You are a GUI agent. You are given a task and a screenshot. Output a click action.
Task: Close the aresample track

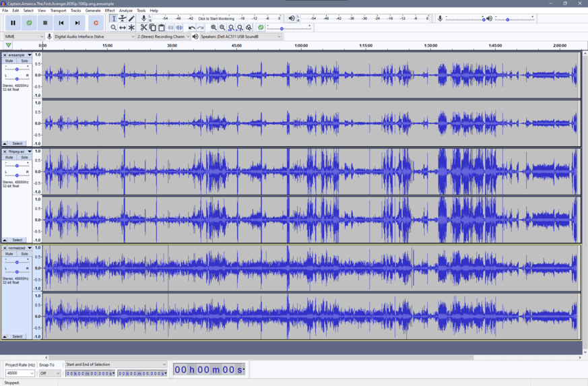[5, 55]
